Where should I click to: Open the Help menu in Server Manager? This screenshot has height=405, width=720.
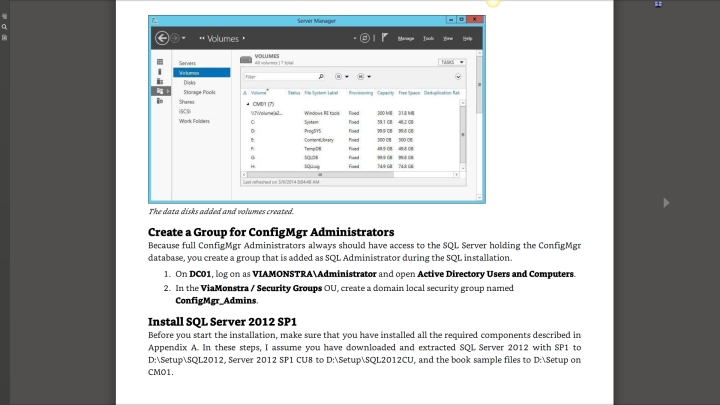tap(467, 38)
